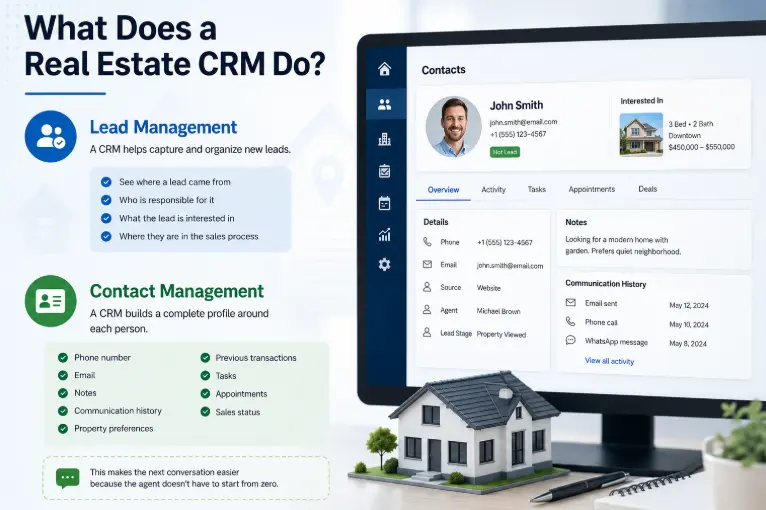Viewport: 766px width, 510px height.
Task: Click the May 12, 2024 date
Action: (x=689, y=305)
